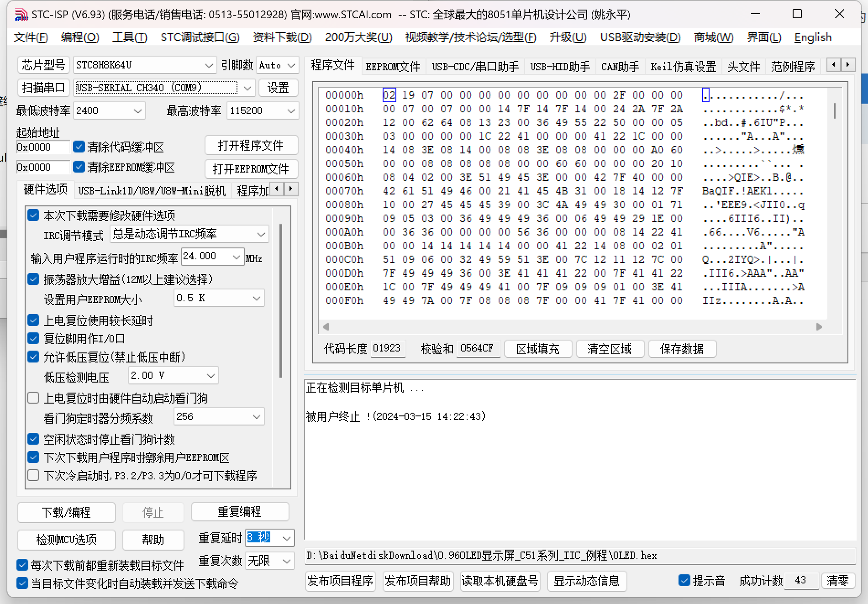The height and width of the screenshot is (604, 868).
Task: Click 打开EEPROM文件 button
Action: click(251, 169)
